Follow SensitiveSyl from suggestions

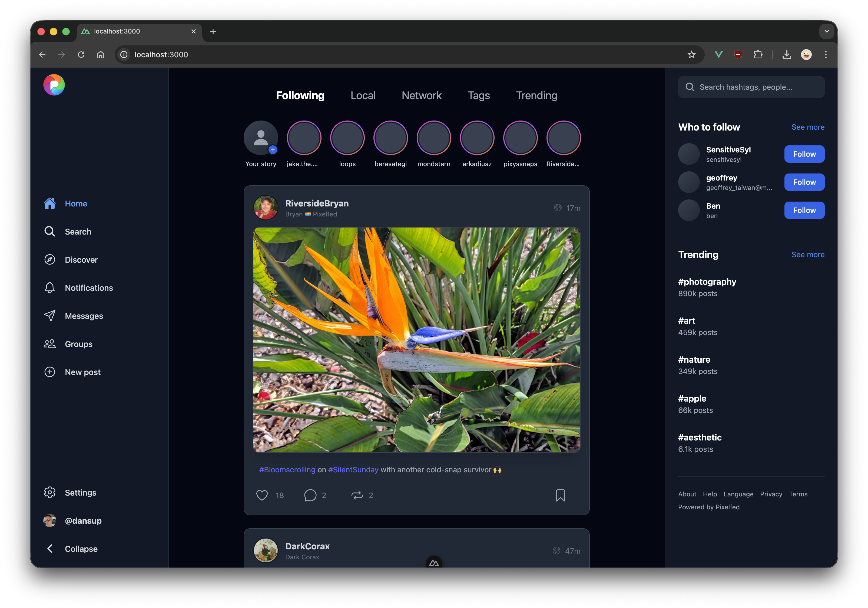[804, 154]
